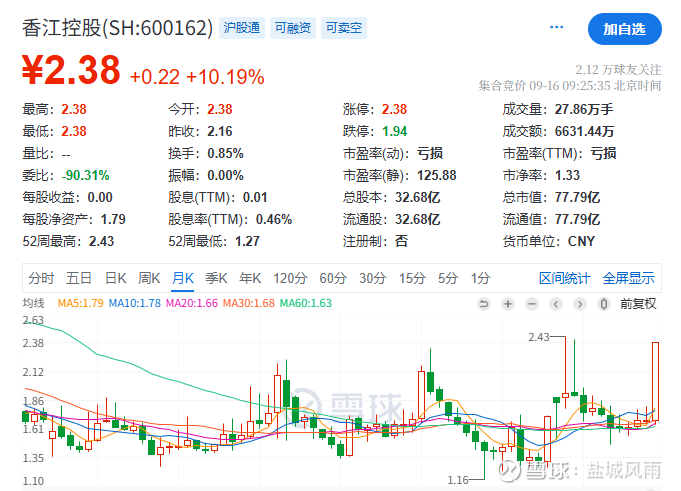The image size is (681, 491).
Task: Switch to 60分 chart interval
Action: click(x=333, y=278)
